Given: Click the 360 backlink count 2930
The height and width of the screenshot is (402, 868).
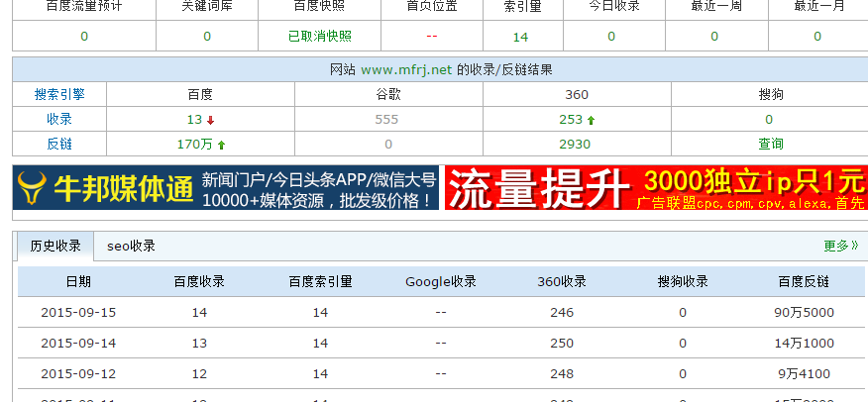Looking at the screenshot, I should [575, 144].
